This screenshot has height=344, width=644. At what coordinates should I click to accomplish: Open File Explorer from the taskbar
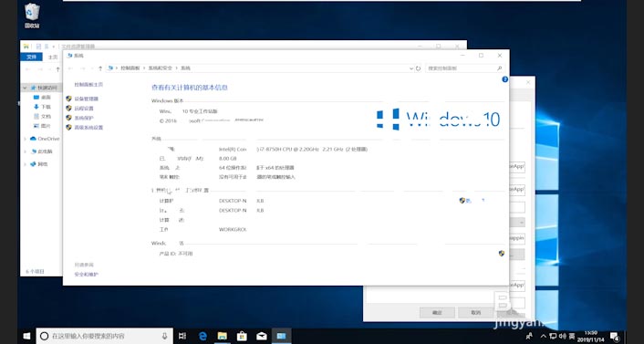coord(223,336)
